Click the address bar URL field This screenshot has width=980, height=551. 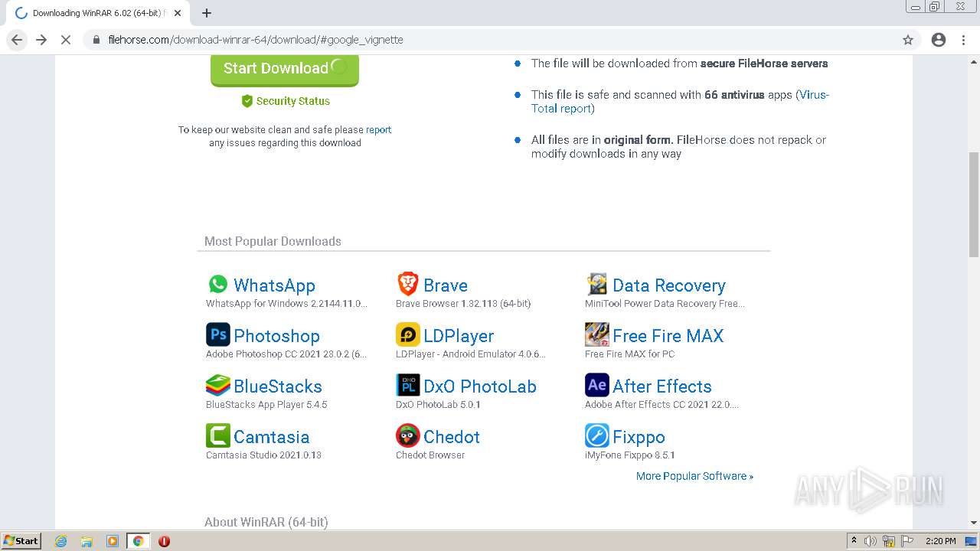point(490,40)
